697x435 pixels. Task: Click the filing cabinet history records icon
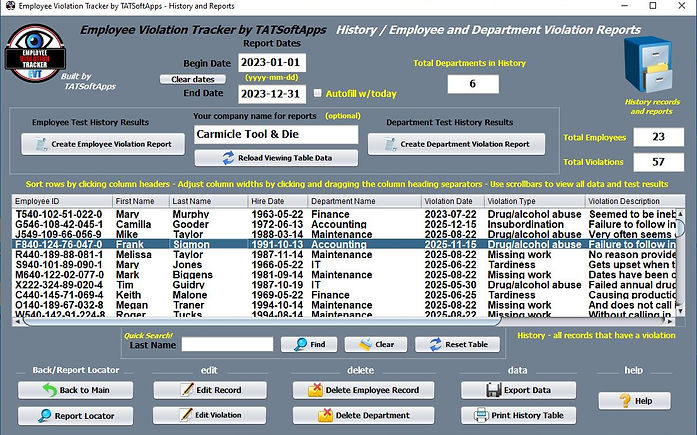click(x=648, y=65)
